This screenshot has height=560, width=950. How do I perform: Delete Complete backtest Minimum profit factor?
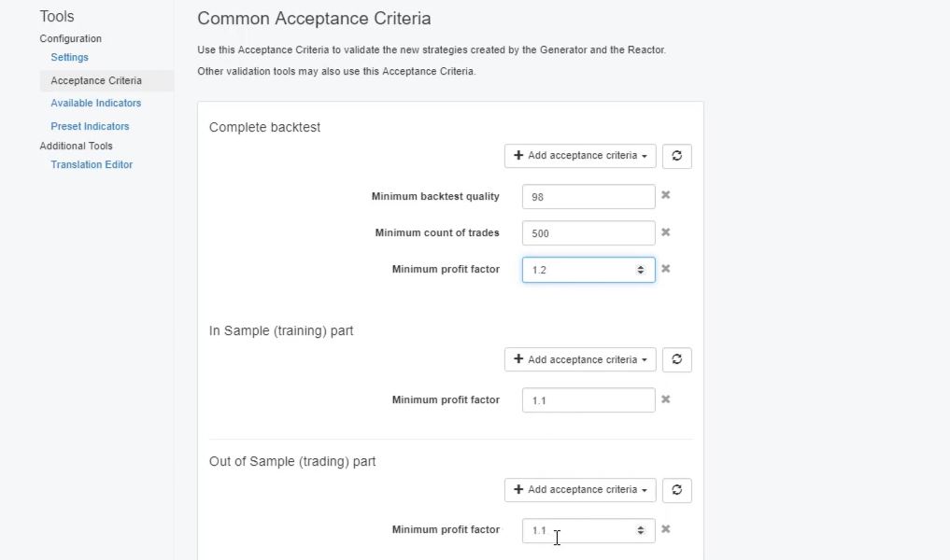666,269
